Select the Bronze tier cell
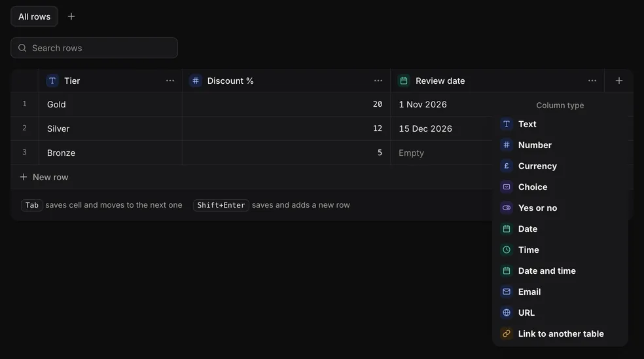644x359 pixels. coord(111,153)
